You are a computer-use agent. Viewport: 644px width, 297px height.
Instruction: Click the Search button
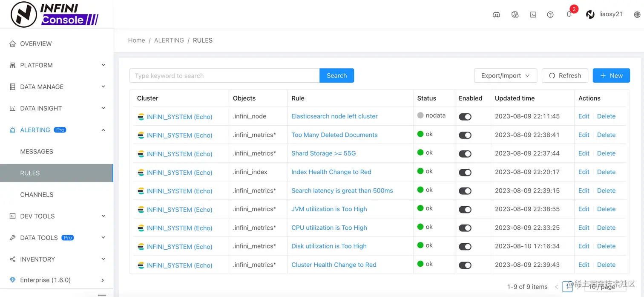[x=336, y=75]
